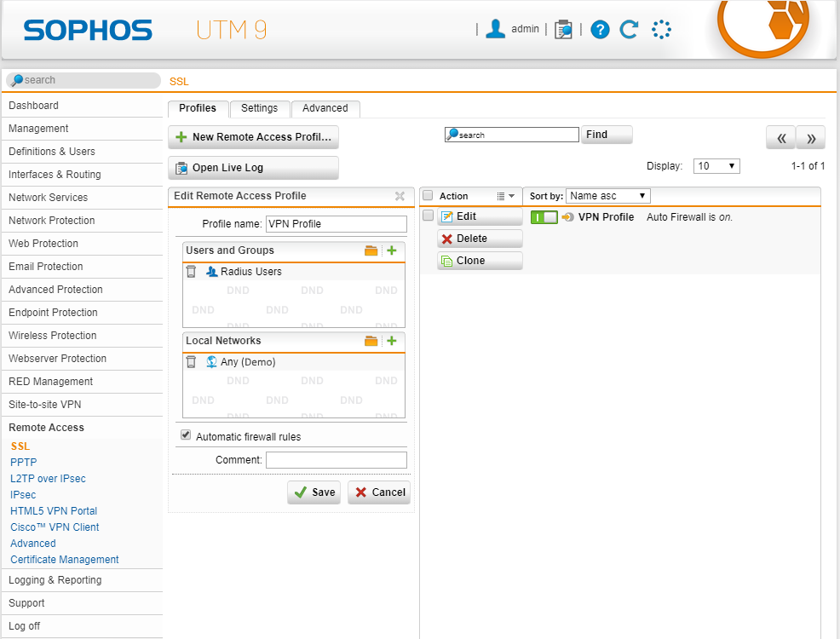The width and height of the screenshot is (840, 639).
Task: Open the Advanced tab
Action: pyautogui.click(x=325, y=108)
